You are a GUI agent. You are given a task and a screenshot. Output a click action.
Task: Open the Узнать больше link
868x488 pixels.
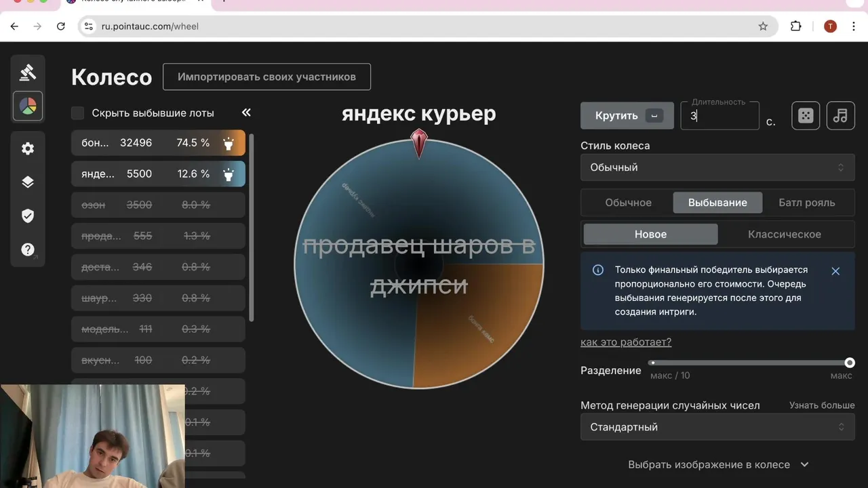[822, 405]
